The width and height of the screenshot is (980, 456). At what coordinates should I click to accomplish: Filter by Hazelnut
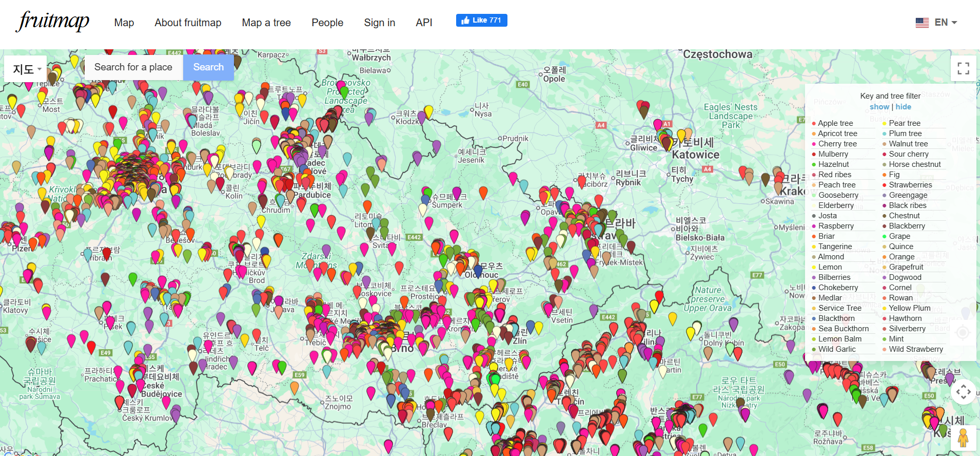[x=833, y=164]
